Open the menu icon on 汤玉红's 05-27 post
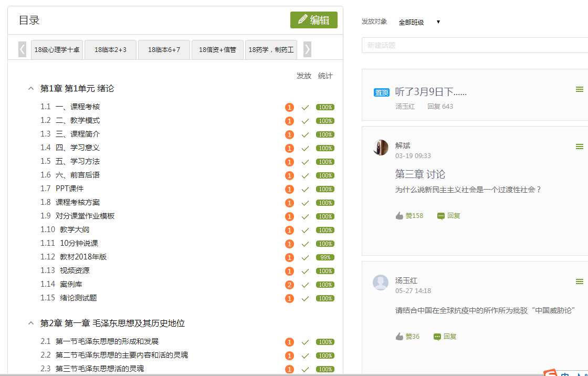 pyautogui.click(x=579, y=282)
